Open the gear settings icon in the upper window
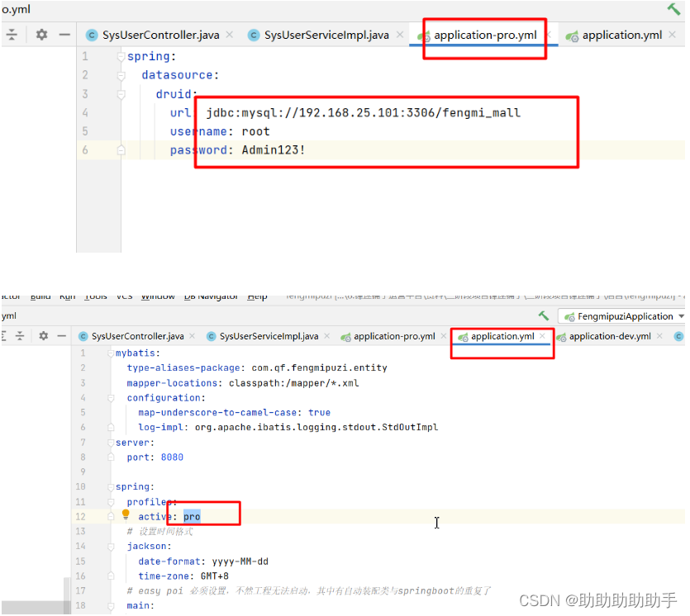 point(41,35)
